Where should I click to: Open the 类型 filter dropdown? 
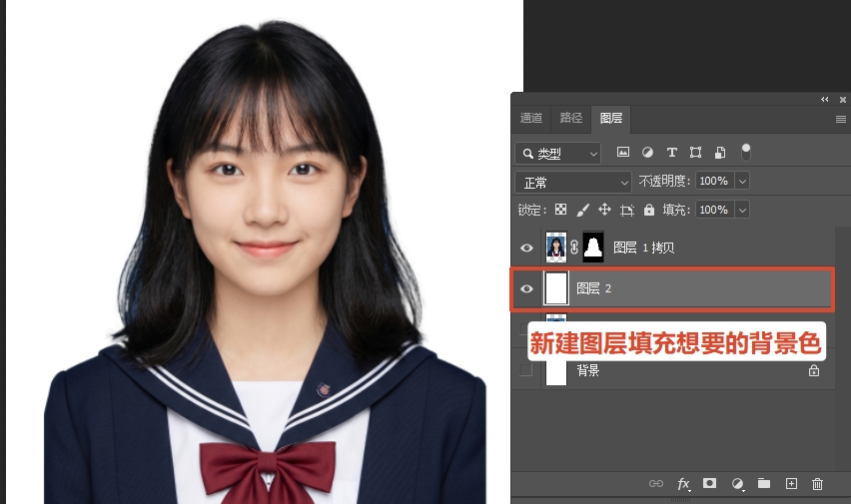tap(558, 154)
